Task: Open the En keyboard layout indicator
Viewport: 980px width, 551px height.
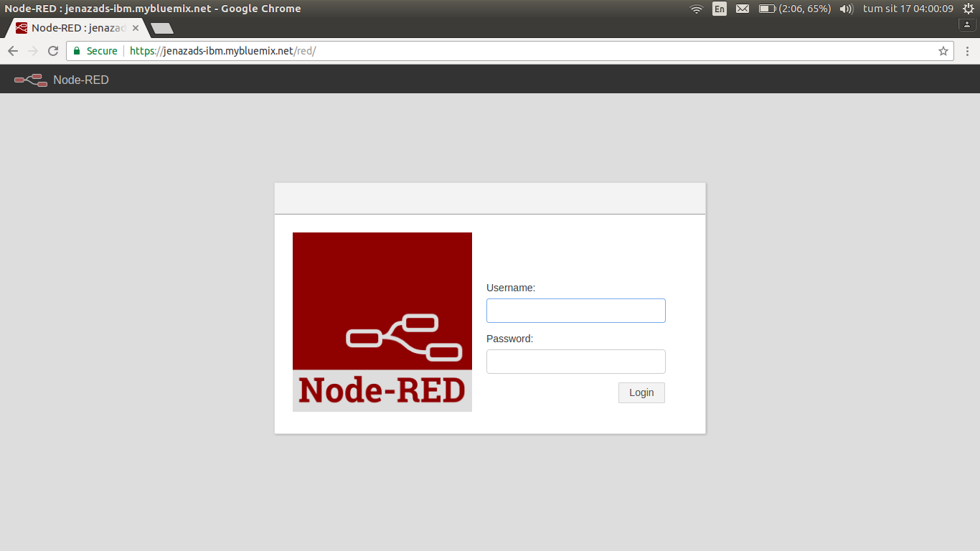Action: [x=720, y=9]
